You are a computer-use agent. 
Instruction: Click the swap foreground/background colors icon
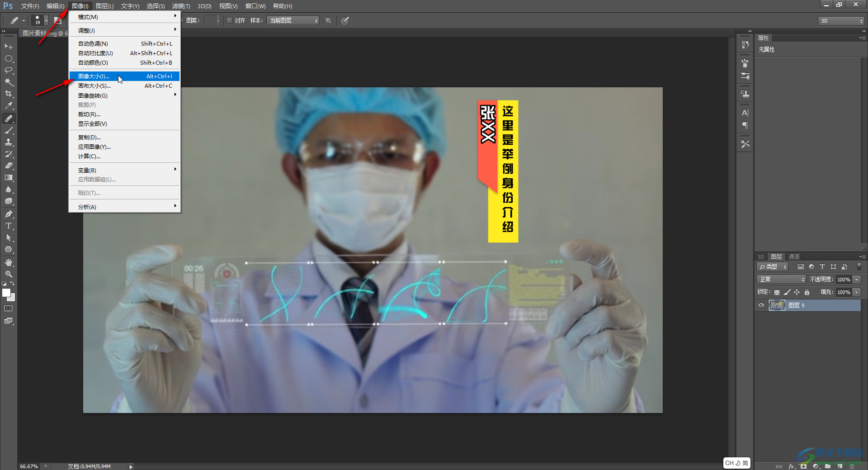[x=13, y=284]
